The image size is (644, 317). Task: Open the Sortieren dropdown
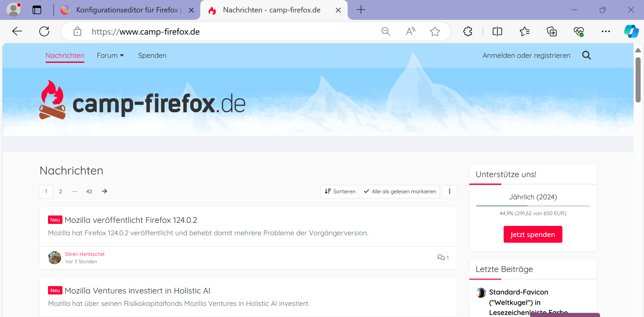click(x=340, y=191)
